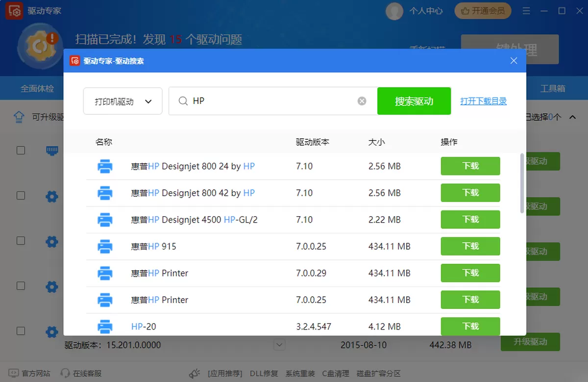Open the 打印机驱动 category dropdown
Screen dimensions: 588x382
coord(123,101)
